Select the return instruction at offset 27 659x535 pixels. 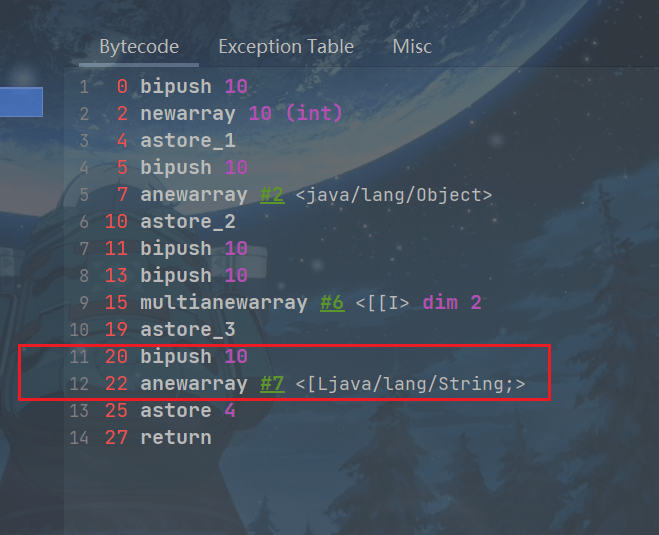click(175, 438)
